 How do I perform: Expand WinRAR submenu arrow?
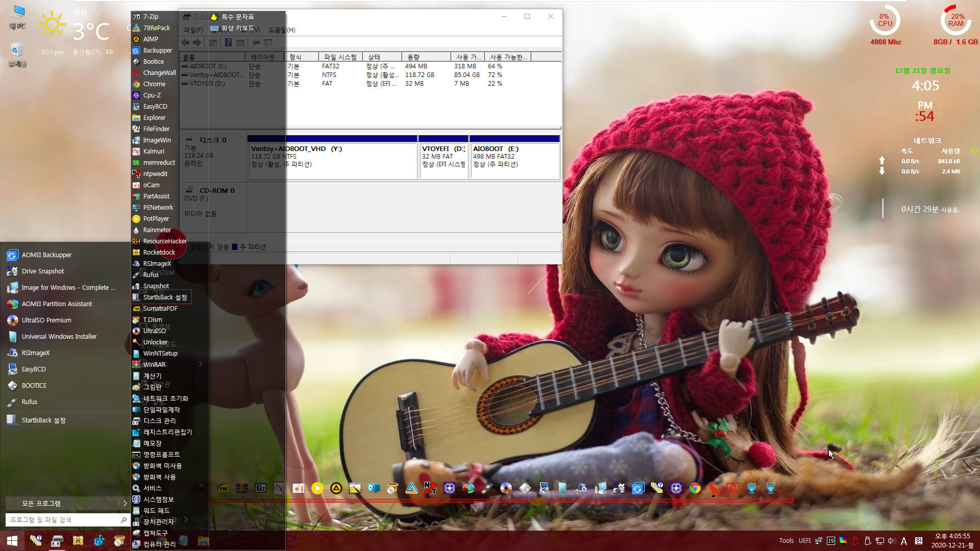[201, 364]
